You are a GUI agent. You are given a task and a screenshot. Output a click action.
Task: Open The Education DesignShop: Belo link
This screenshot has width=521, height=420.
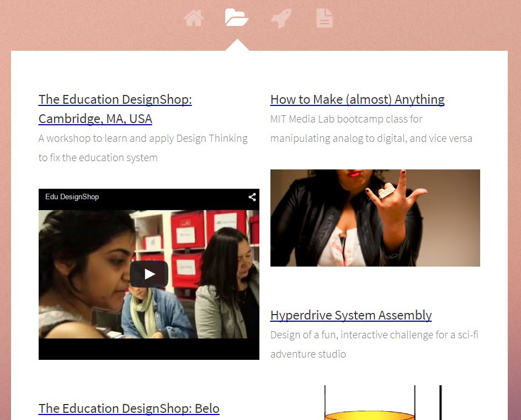[x=129, y=408]
